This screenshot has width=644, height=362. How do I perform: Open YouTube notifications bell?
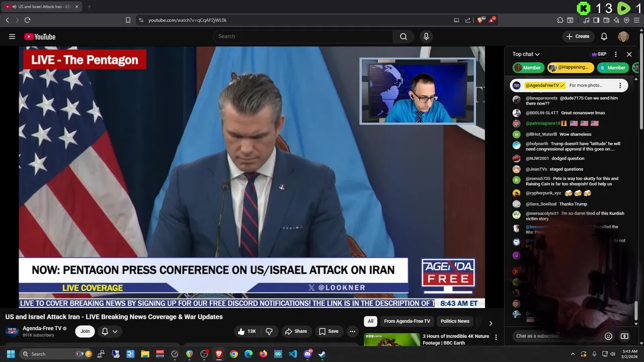(604, 36)
